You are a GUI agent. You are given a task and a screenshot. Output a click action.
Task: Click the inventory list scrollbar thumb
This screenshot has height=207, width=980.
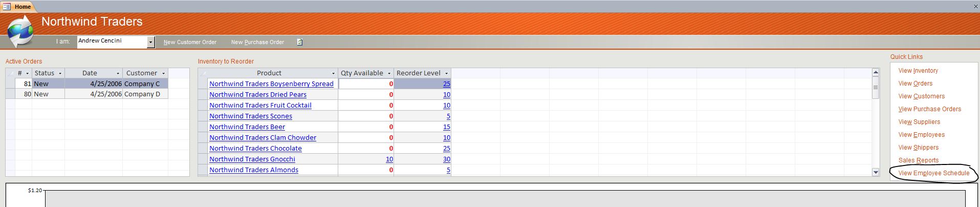pos(876,88)
